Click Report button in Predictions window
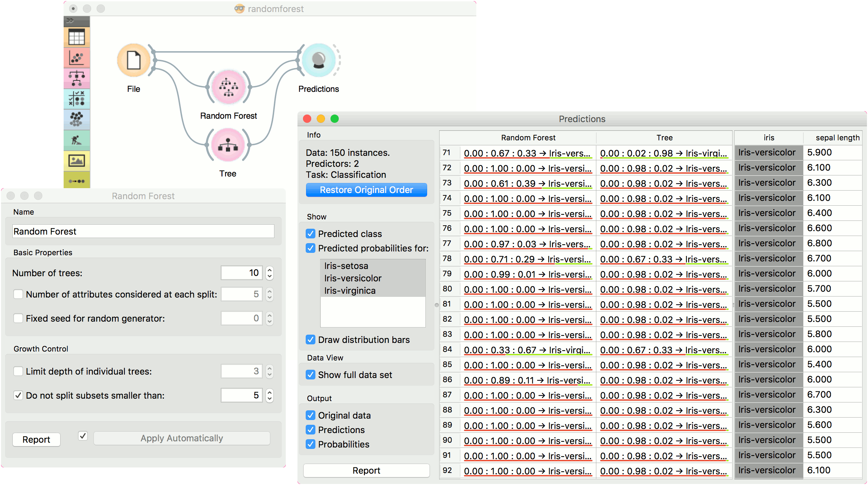This screenshot has width=868, height=485. pos(366,470)
